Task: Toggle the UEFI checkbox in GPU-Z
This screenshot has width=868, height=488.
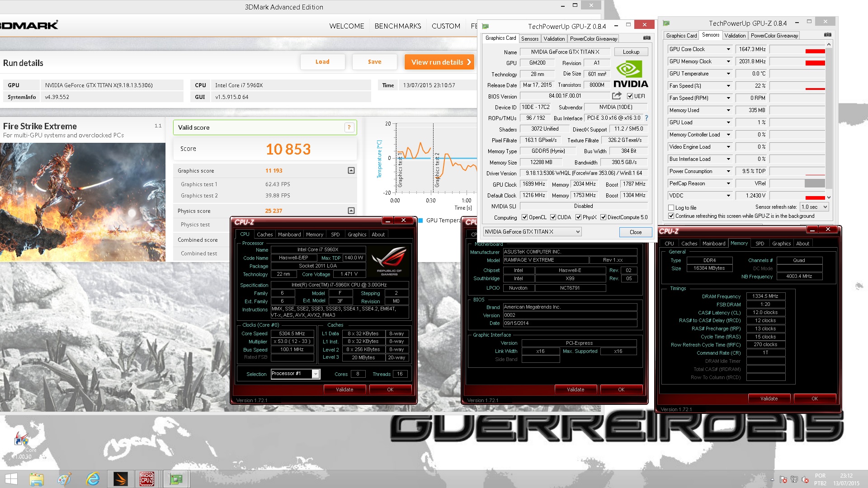Action: coord(630,96)
